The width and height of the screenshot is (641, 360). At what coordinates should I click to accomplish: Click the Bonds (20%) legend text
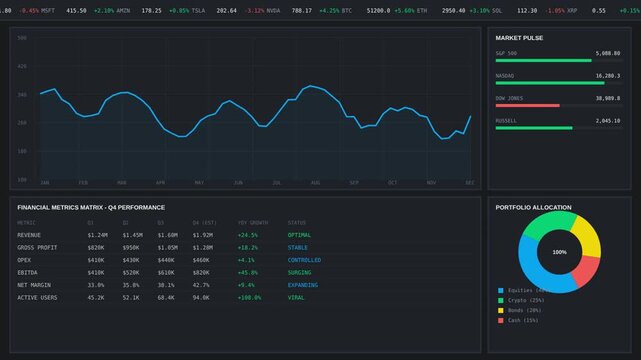click(524, 311)
